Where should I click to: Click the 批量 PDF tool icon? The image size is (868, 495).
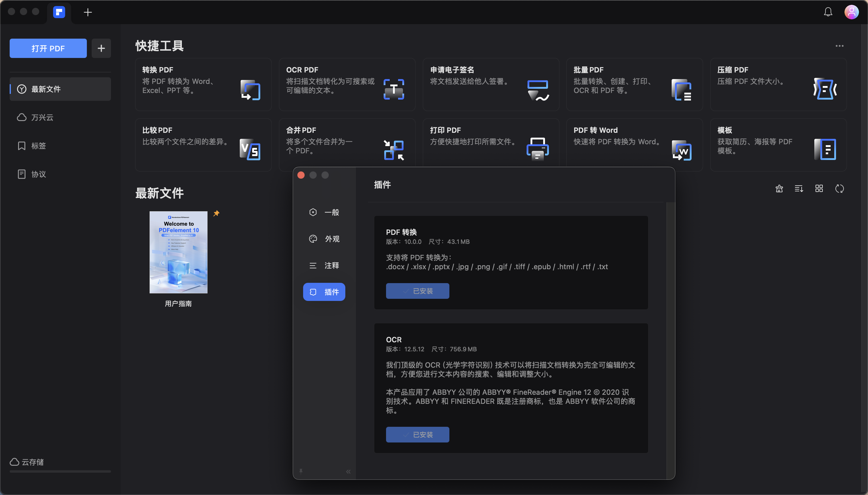682,90
